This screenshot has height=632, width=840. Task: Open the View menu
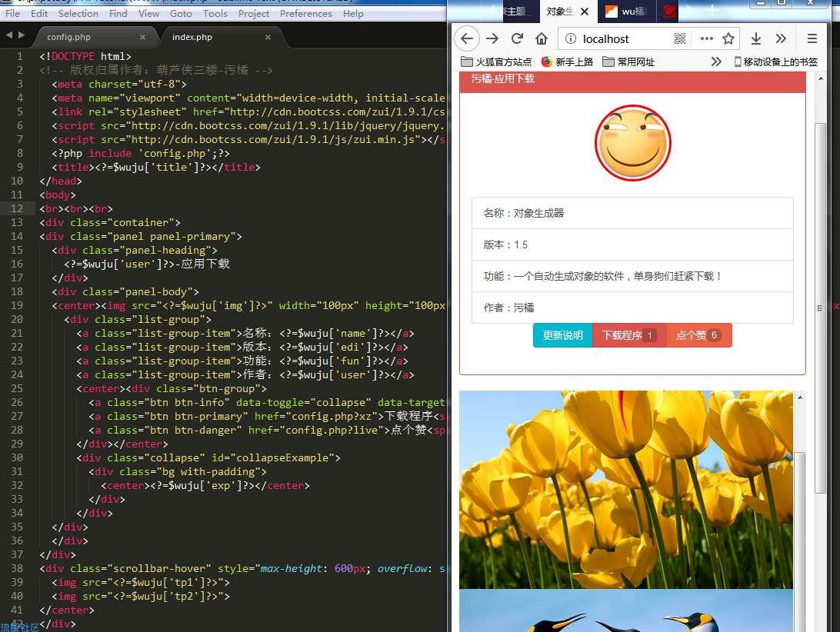pyautogui.click(x=148, y=13)
